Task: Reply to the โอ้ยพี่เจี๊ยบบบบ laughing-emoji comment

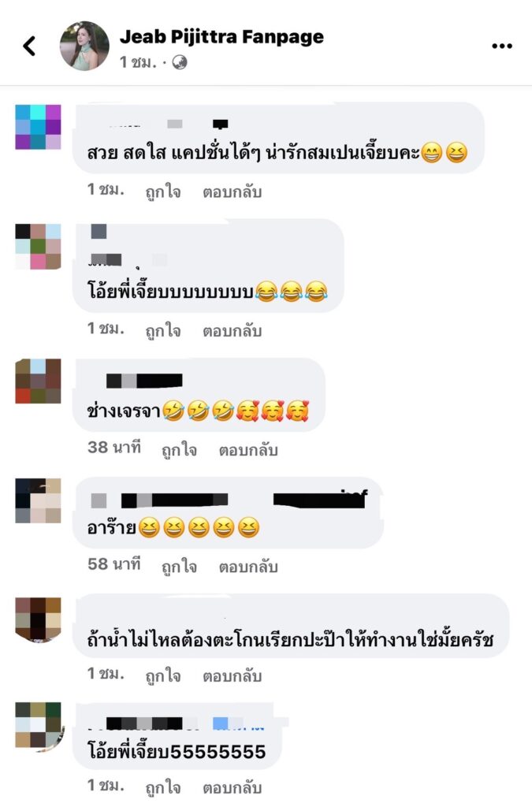Action: point(232,330)
